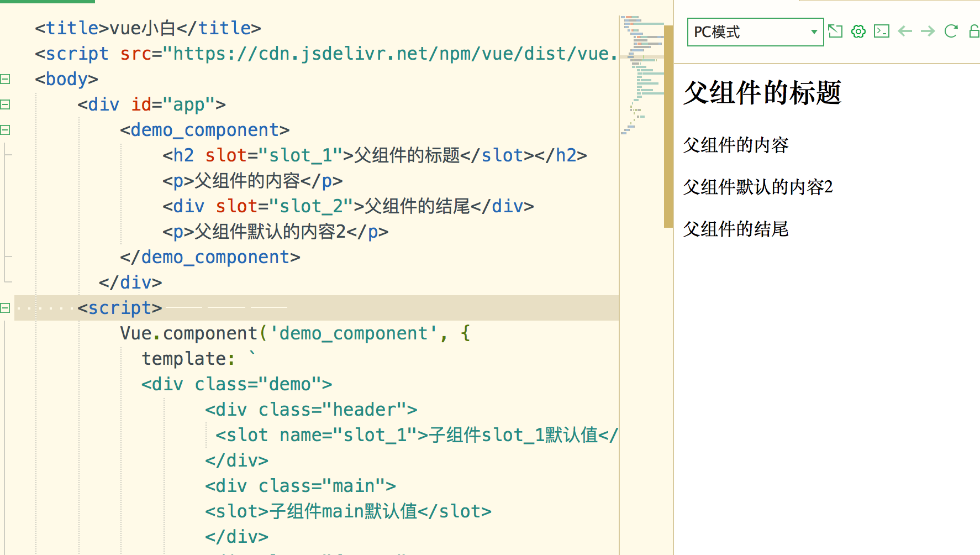
Task: Click the <div class="demo"> code line
Action: point(236,384)
